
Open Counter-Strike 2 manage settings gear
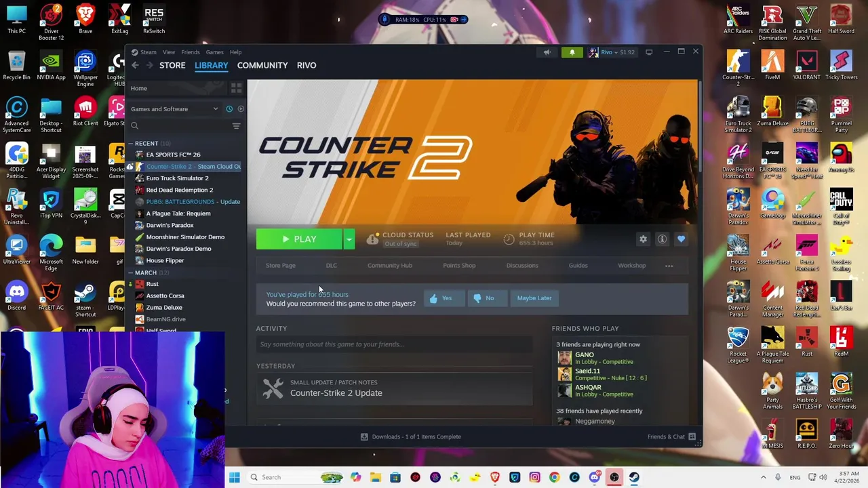[x=643, y=239]
